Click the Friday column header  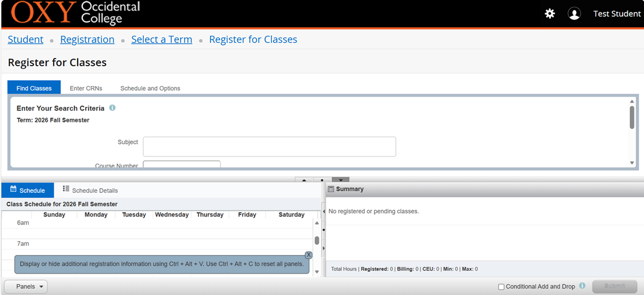point(247,214)
